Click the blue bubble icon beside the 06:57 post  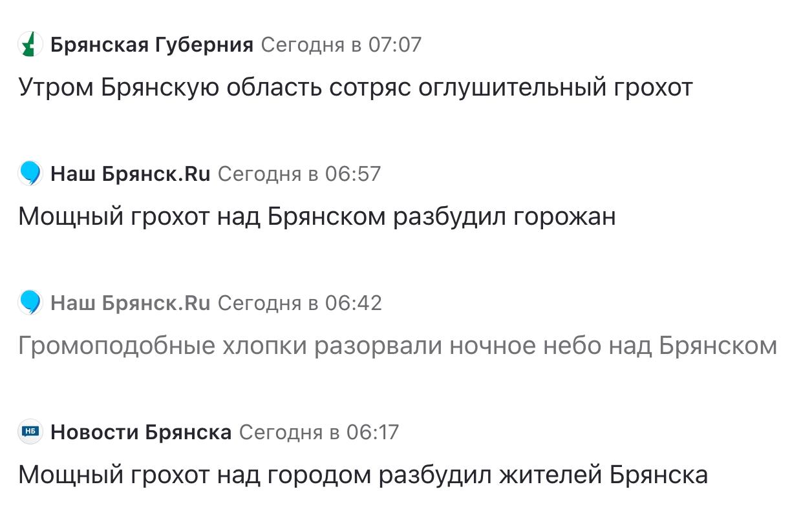30,174
